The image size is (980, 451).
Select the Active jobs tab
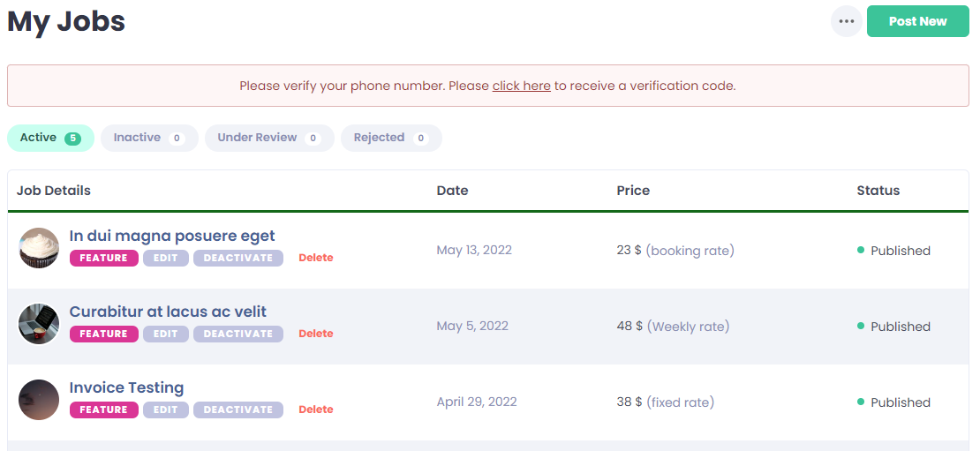[50, 138]
